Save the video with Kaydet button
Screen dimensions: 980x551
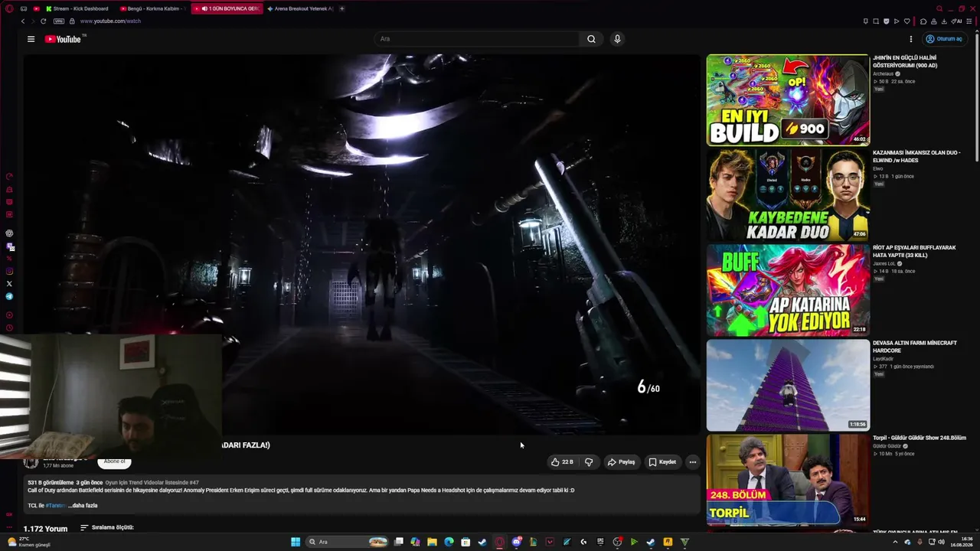coord(662,462)
